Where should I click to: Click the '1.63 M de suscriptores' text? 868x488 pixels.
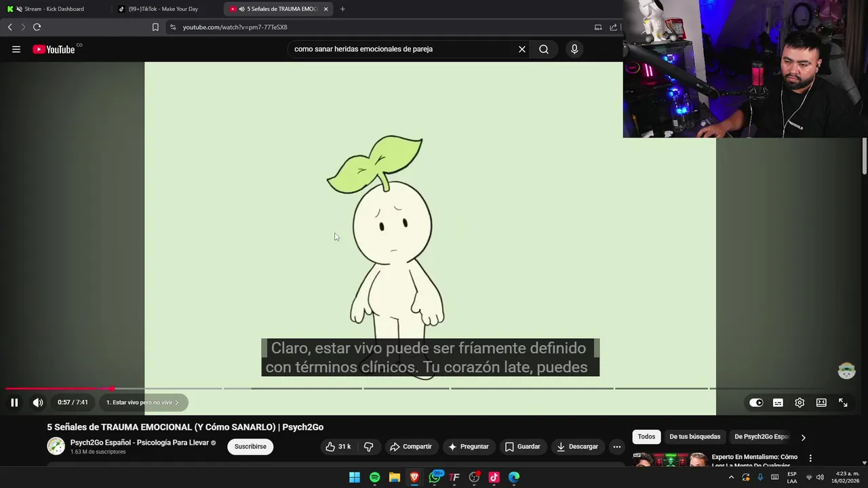(98, 452)
